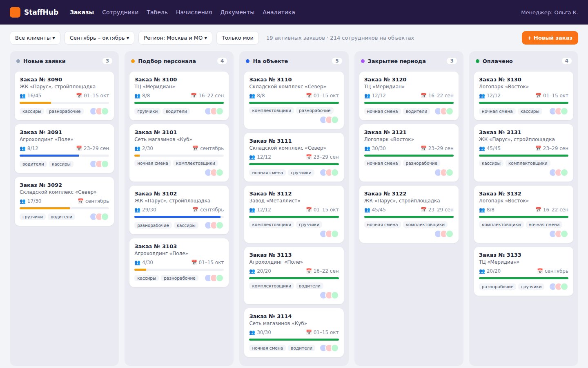This screenshot has width=588, height=368.
Task: Click the people icon on Заказ № 3090
Action: [22, 96]
